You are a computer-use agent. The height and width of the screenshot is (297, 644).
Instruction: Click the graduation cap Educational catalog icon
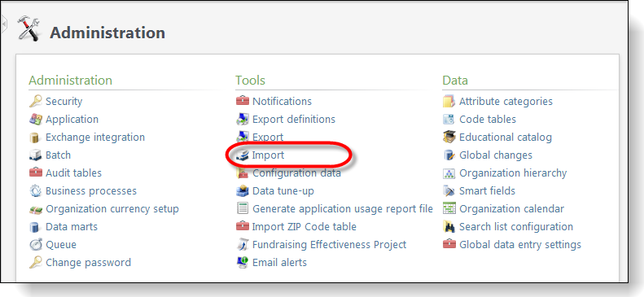tap(449, 137)
